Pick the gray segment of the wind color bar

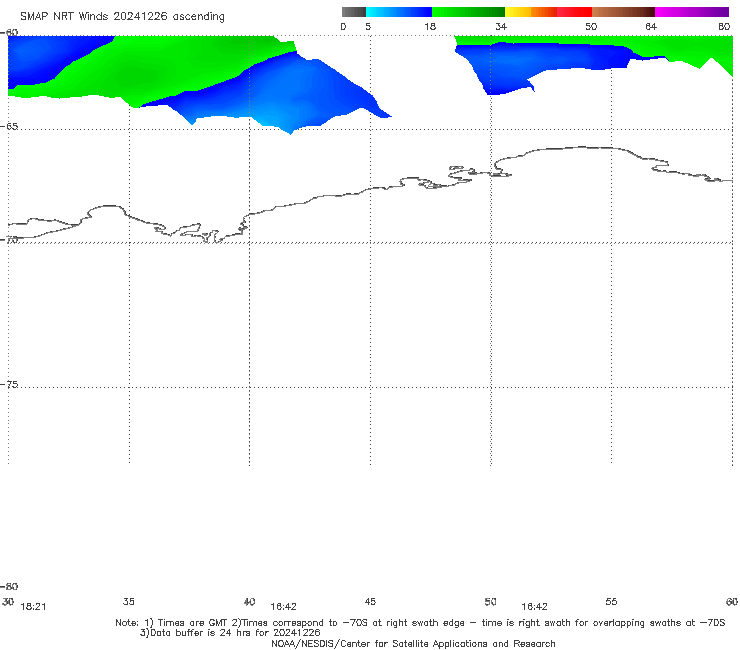click(354, 12)
